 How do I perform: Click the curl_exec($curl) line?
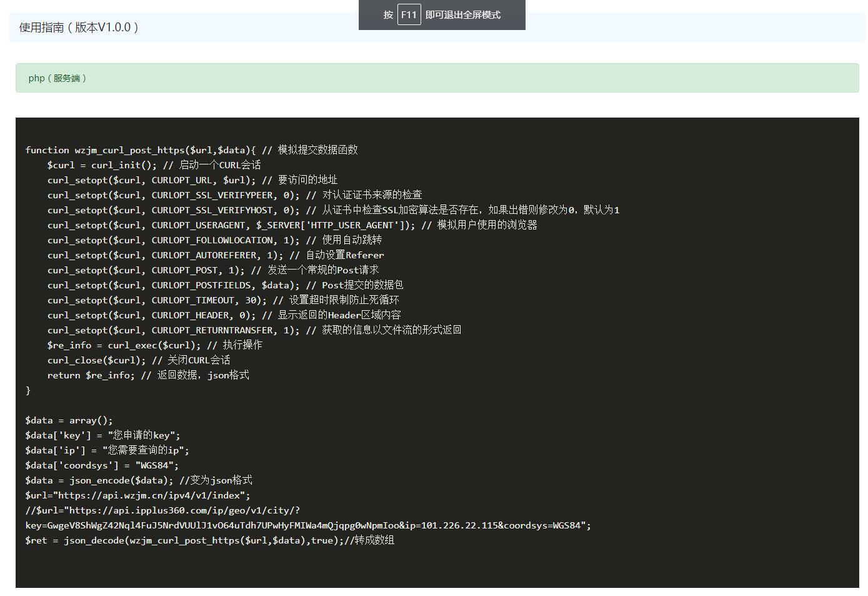(x=154, y=345)
